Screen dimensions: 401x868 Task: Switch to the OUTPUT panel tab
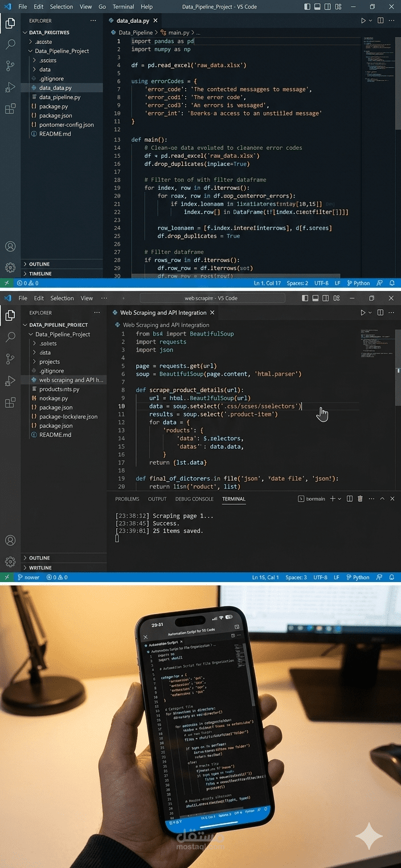pos(157,499)
